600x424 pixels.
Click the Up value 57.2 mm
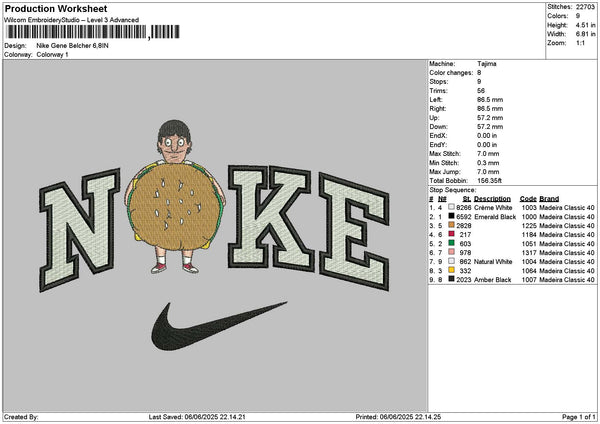[x=490, y=117]
